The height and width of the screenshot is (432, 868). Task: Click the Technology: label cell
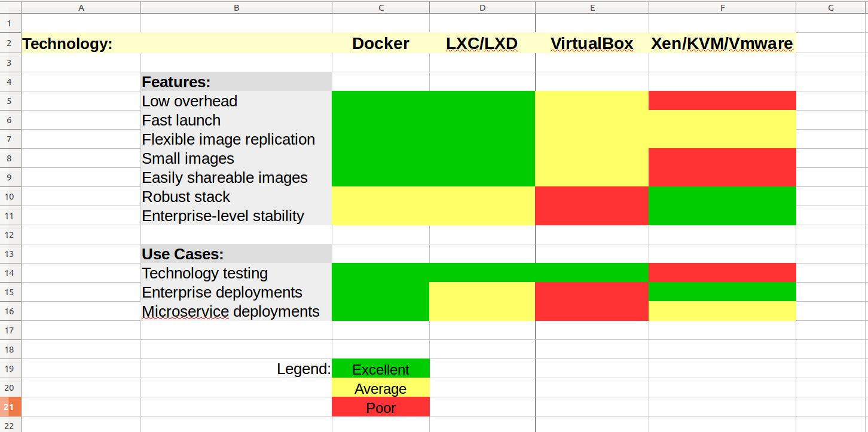tap(68, 44)
